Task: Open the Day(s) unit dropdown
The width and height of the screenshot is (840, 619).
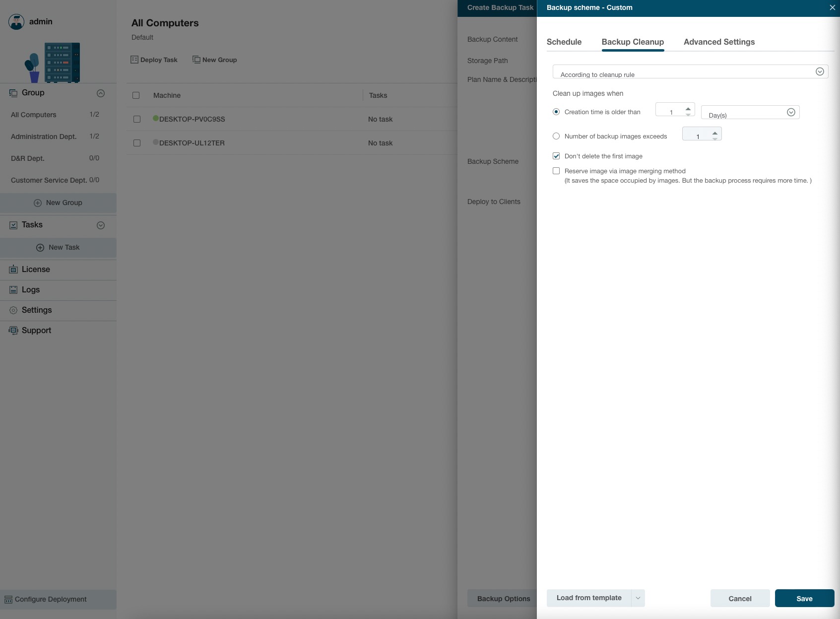Action: tap(750, 112)
